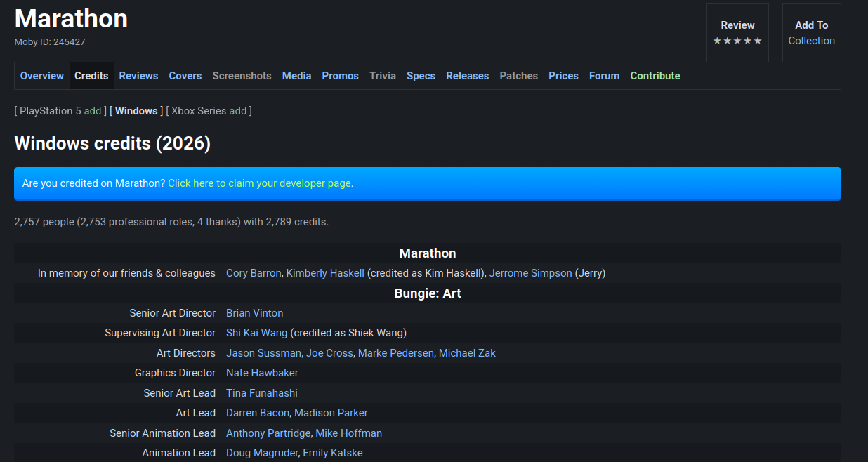Screen dimensions: 868x462
Task: Click the Marathon page title
Action: tap(71, 18)
